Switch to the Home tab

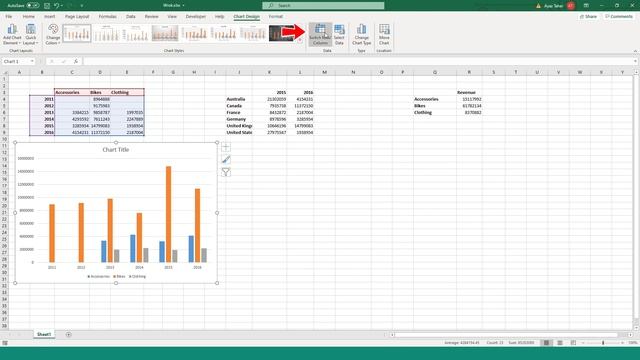[x=29, y=16]
